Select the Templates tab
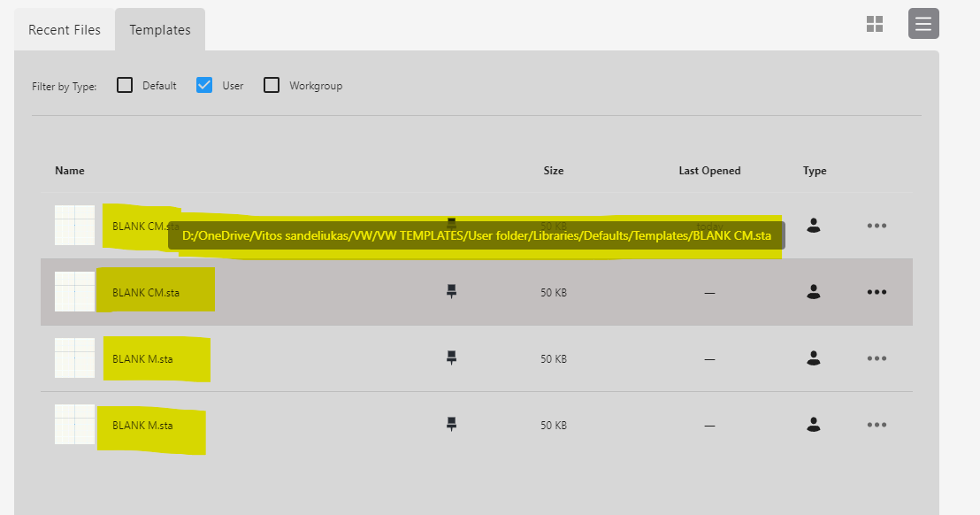Screen dimensions: 980x515 pyautogui.click(x=160, y=30)
